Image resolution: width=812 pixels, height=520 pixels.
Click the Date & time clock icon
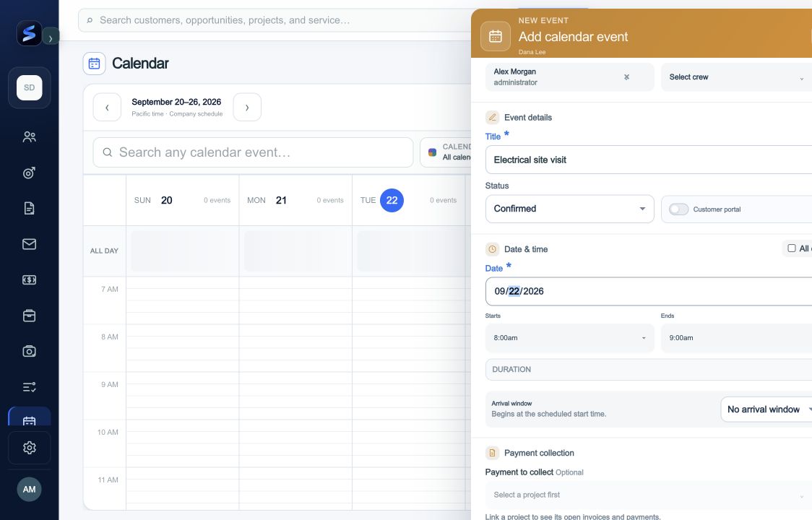click(x=493, y=249)
